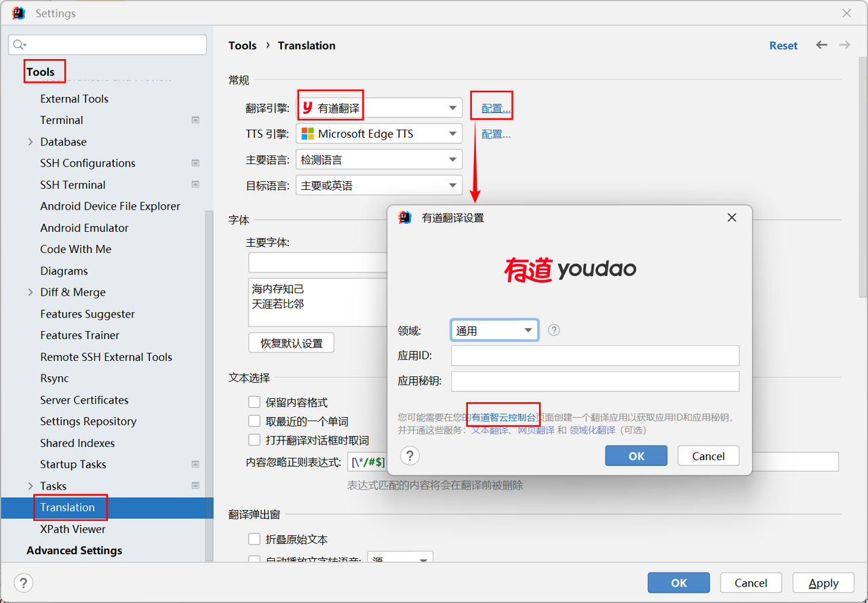Select Terminal in settings tree
Viewport: 868px width, 603px height.
click(x=62, y=120)
